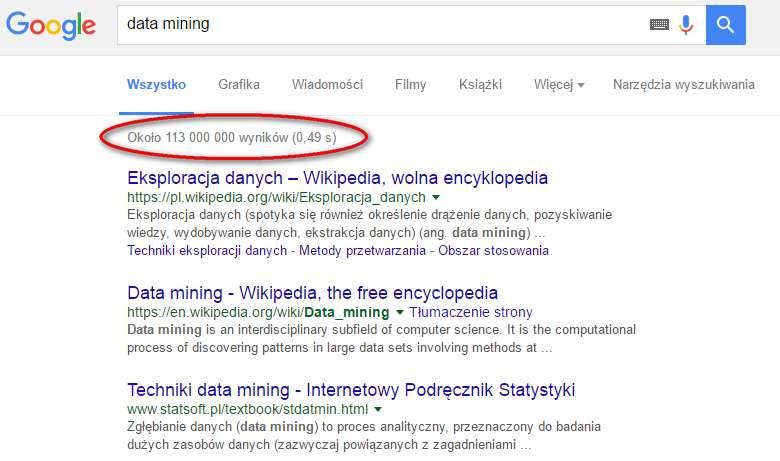Open the Eksploracja danych Wikipedia result
The height and width of the screenshot is (461, 780).
point(337,178)
